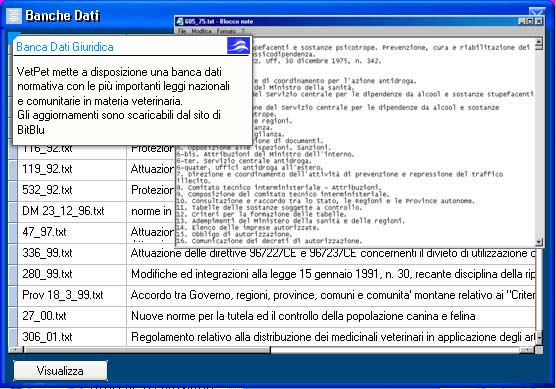Click the Notepad scrollbar down arrow
Image resolution: width=556 pixels, height=389 pixels.
(539, 242)
